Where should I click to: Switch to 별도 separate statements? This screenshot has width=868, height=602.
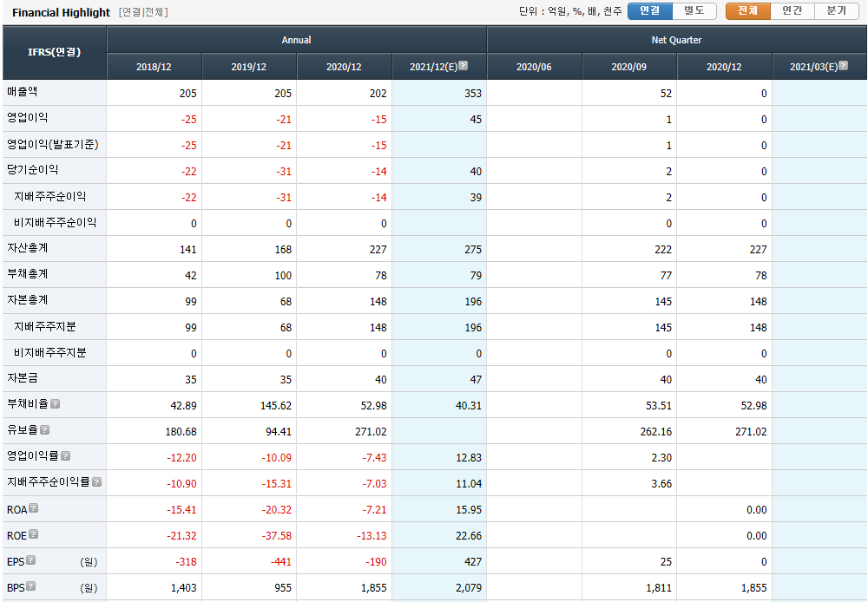(x=694, y=11)
